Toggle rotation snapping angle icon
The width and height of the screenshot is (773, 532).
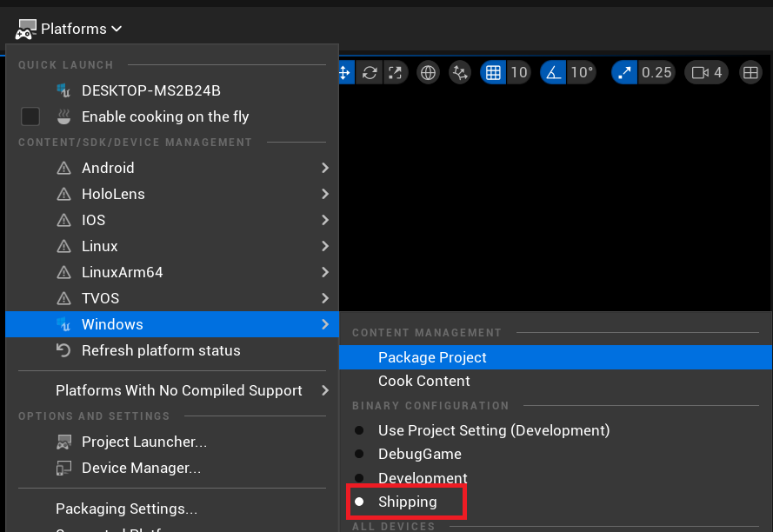pyautogui.click(x=554, y=72)
